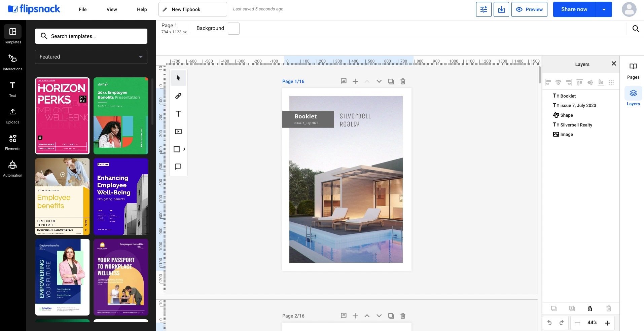Toggle the Layers panel button

coord(633,97)
